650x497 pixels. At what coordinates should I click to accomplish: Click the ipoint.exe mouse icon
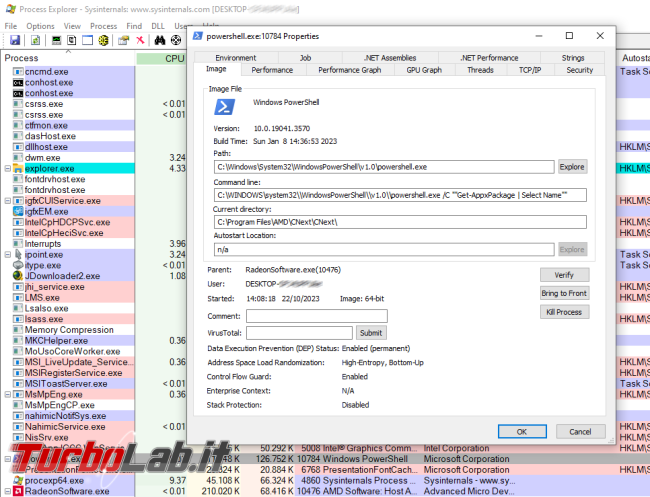[x=18, y=255]
